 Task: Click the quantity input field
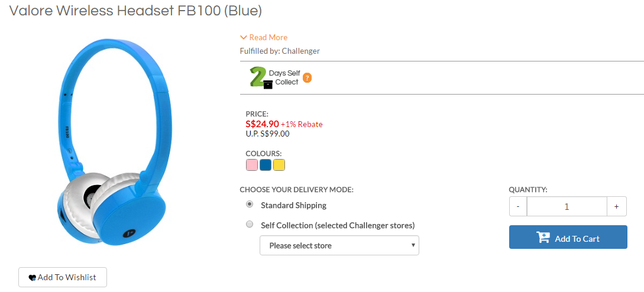(x=567, y=206)
